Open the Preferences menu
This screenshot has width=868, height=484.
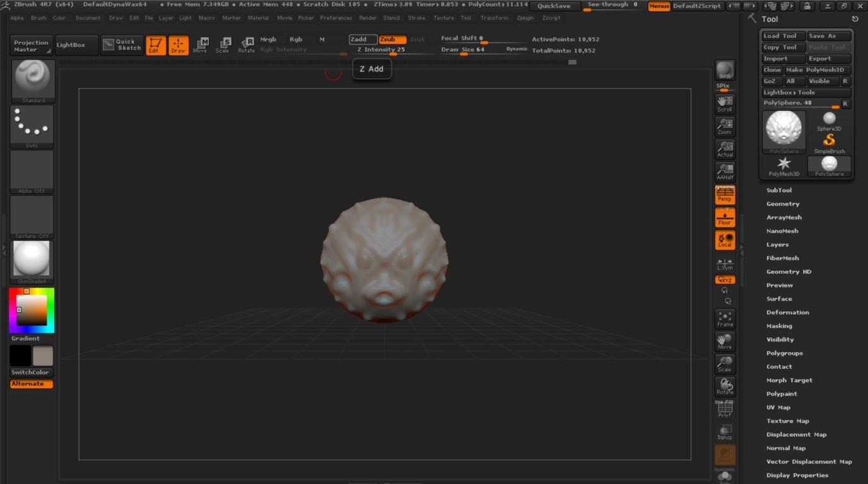(336, 18)
